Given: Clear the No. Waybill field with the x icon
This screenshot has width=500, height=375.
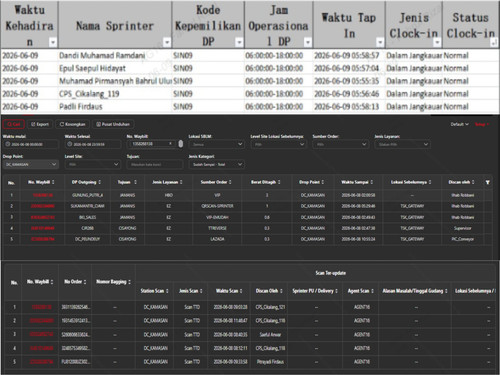Looking at the screenshot, I should [170, 144].
